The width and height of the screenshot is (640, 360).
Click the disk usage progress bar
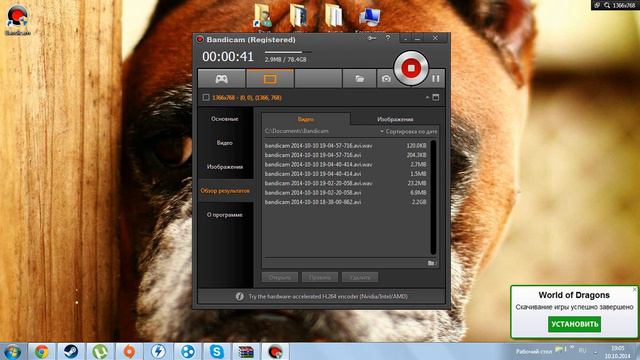288,52
